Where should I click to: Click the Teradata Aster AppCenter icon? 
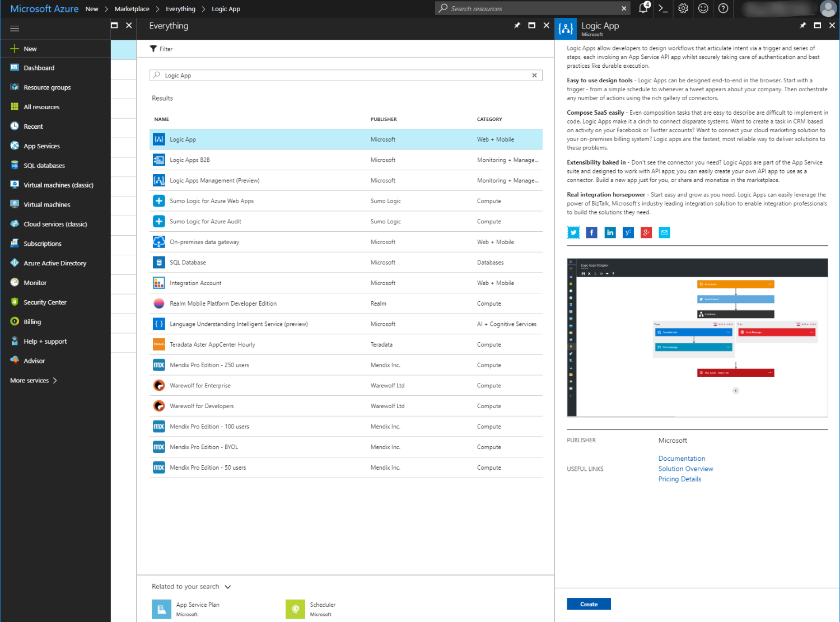coord(159,344)
